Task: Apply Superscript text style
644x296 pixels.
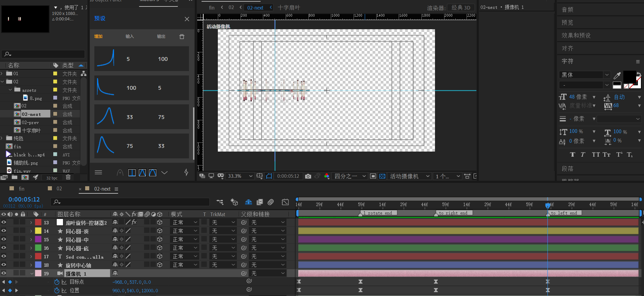Action: pyautogui.click(x=619, y=155)
